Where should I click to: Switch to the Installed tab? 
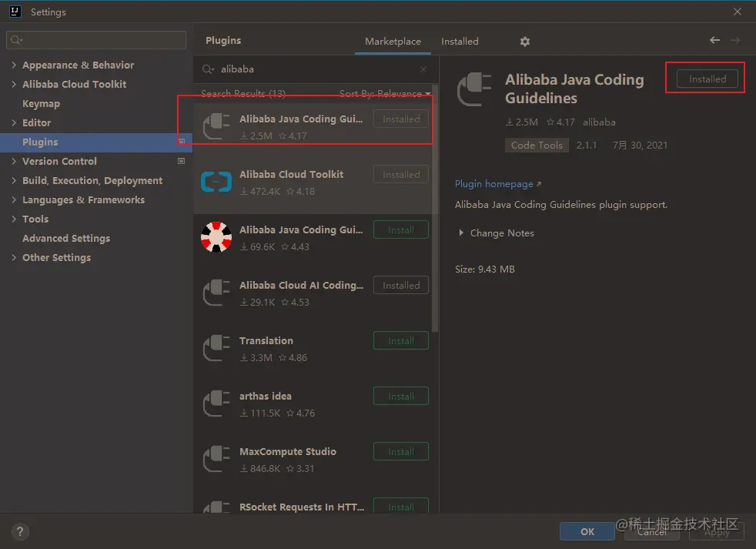click(460, 42)
